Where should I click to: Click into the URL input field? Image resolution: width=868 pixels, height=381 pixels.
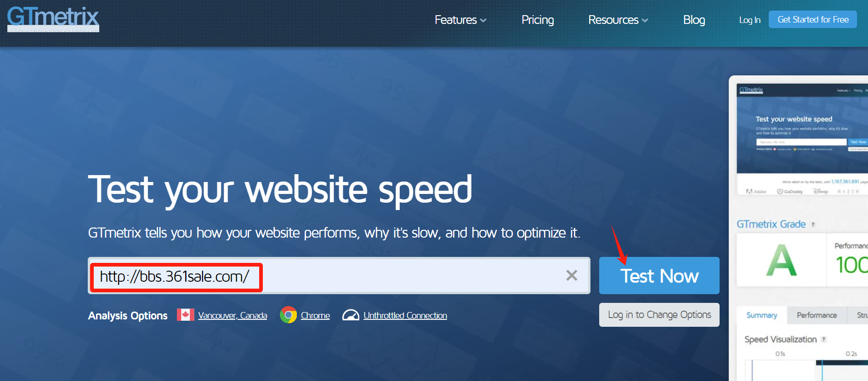(339, 275)
